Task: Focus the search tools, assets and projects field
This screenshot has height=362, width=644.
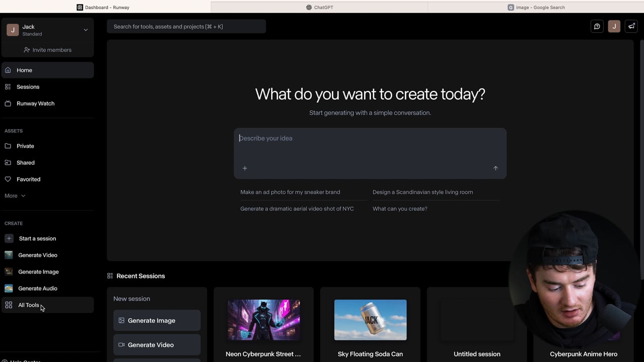Action: (x=186, y=27)
